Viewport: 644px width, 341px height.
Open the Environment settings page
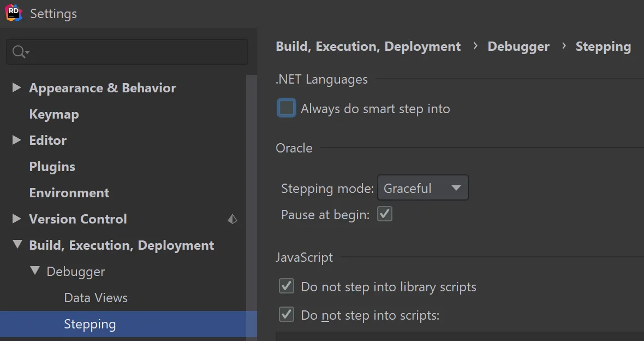[69, 193]
